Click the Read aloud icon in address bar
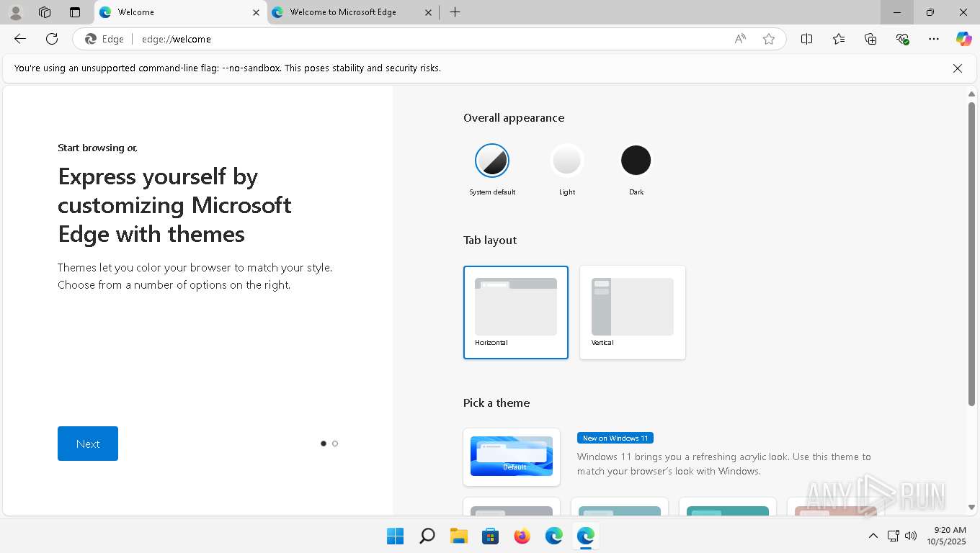This screenshot has width=980, height=553. pyautogui.click(x=740, y=39)
